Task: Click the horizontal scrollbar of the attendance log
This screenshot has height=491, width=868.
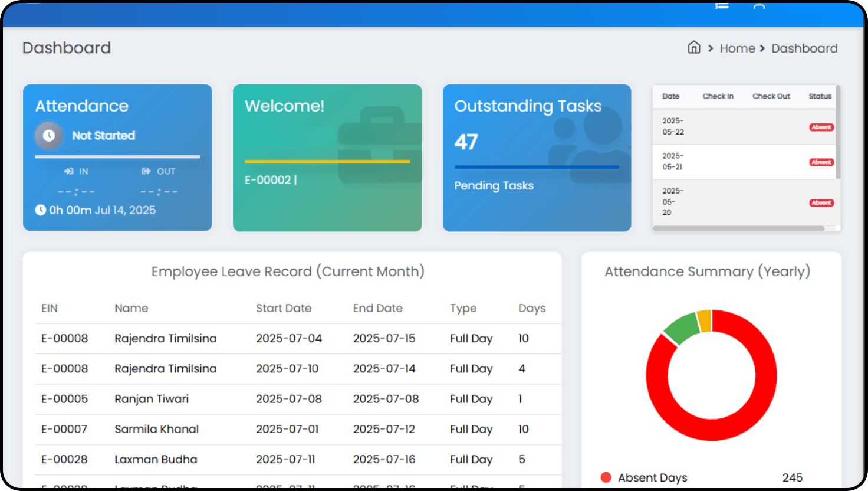Action: [x=738, y=228]
